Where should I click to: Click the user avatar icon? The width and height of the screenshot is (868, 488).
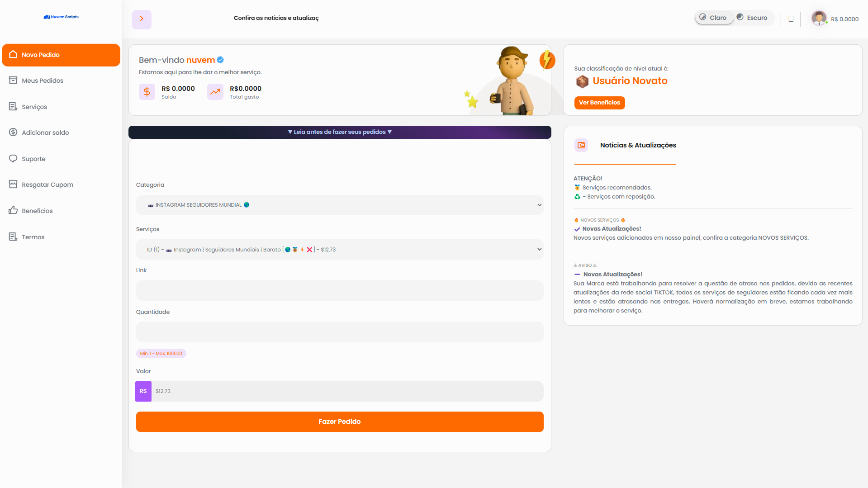pos(819,18)
